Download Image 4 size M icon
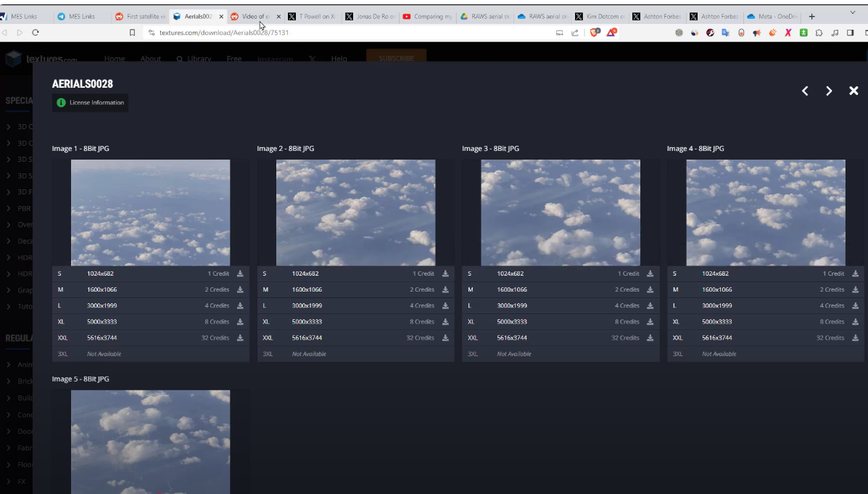The width and height of the screenshot is (868, 494). pos(855,289)
